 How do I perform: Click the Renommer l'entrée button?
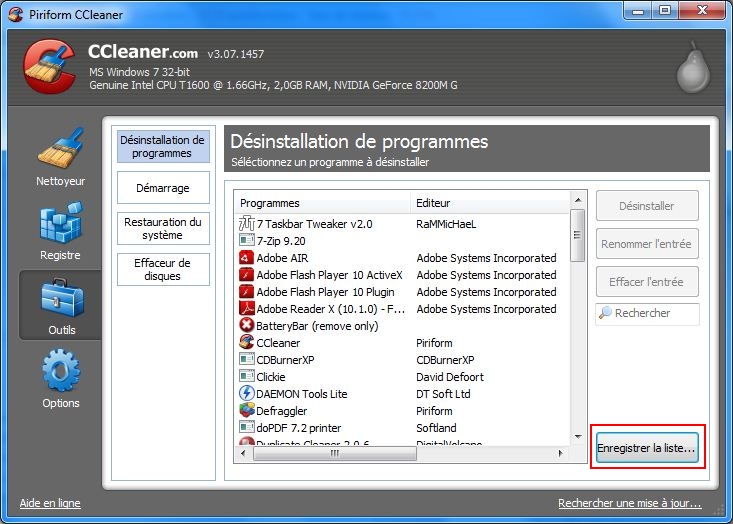pyautogui.click(x=647, y=244)
